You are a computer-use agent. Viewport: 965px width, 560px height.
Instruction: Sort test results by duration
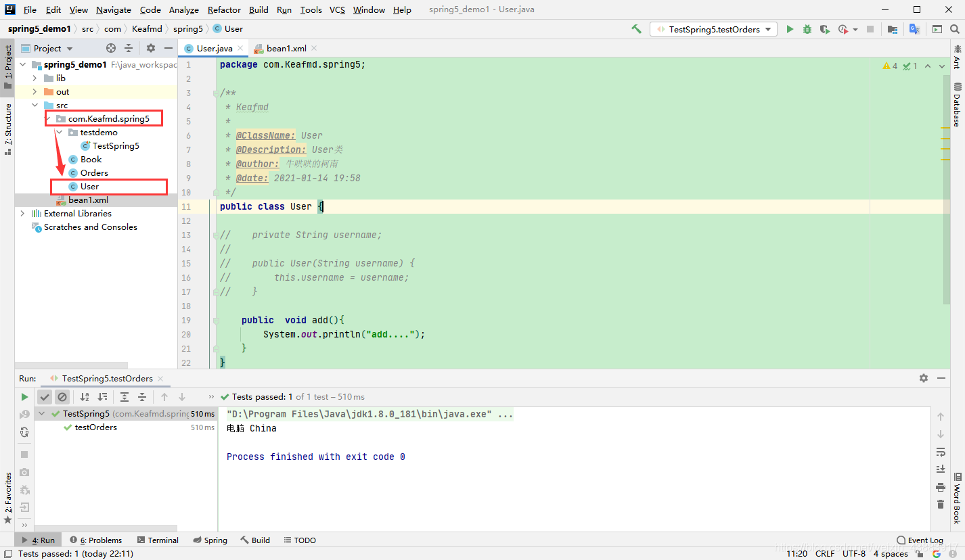click(x=102, y=397)
